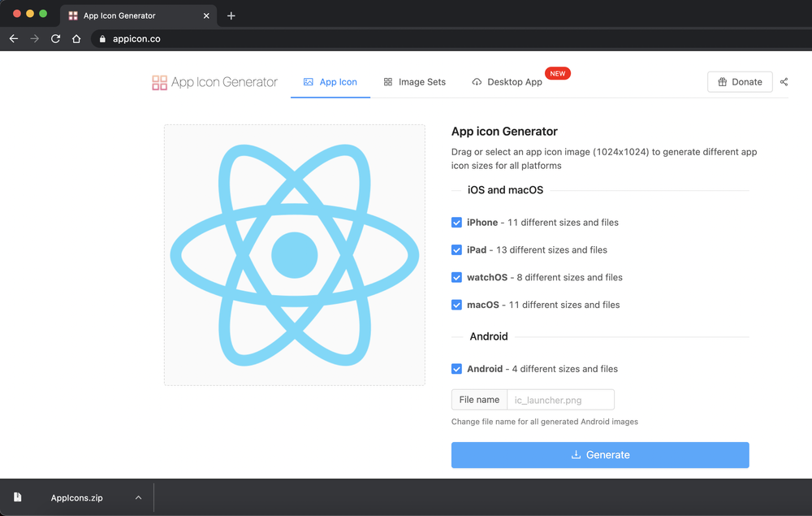Reload the appicon.co page
Image resolution: width=812 pixels, height=516 pixels.
click(x=55, y=39)
